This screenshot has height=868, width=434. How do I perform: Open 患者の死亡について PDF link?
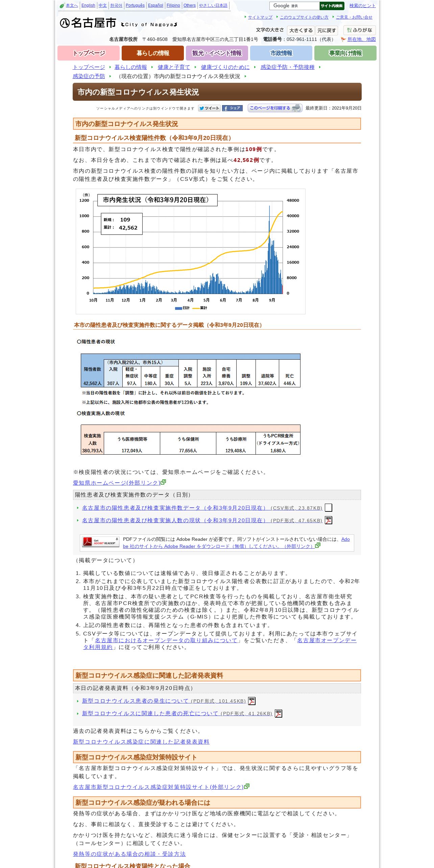(x=177, y=713)
